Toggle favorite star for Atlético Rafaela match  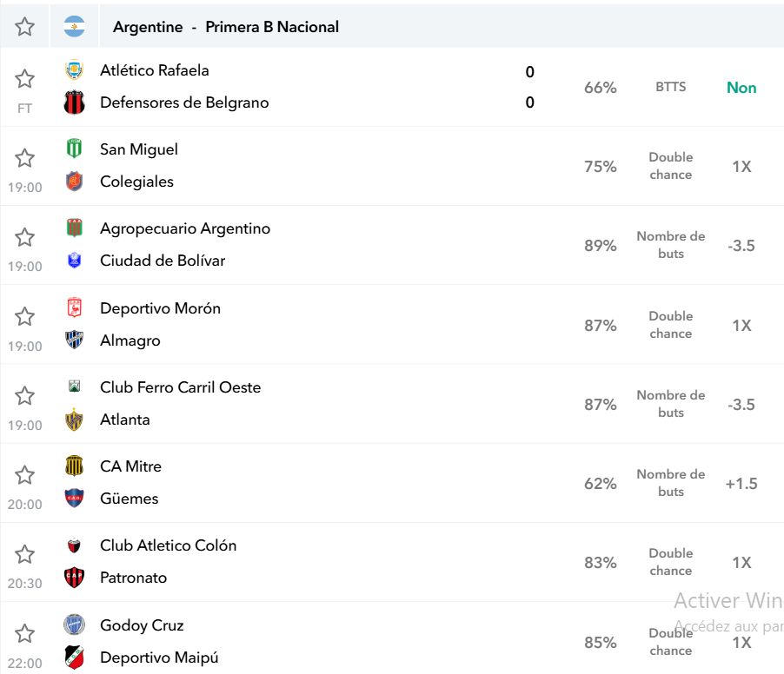point(24,79)
